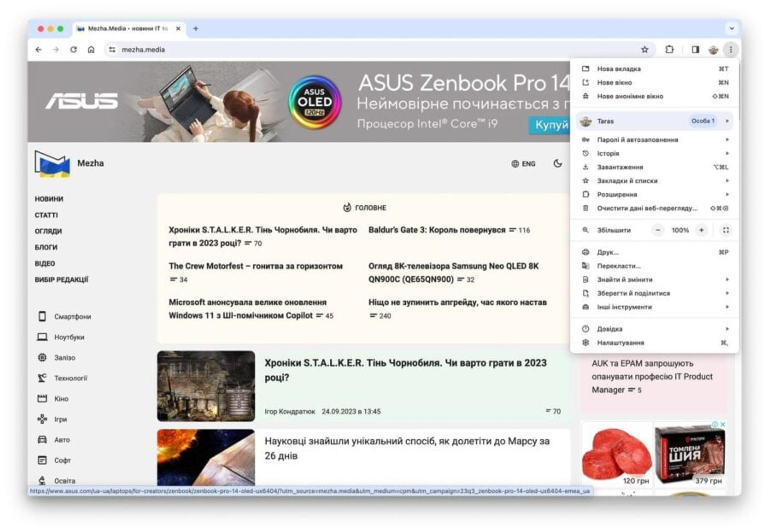
Task: Click the three-dot Chrome menu button
Action: (x=731, y=50)
